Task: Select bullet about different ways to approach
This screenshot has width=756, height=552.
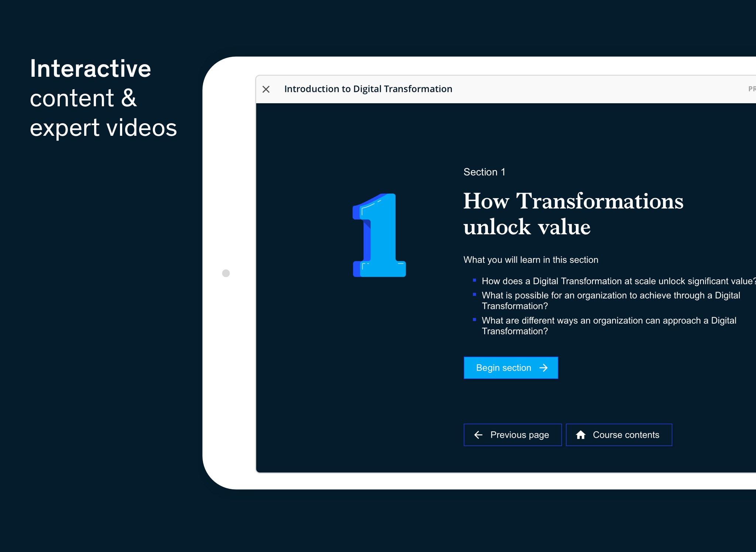Action: click(609, 325)
